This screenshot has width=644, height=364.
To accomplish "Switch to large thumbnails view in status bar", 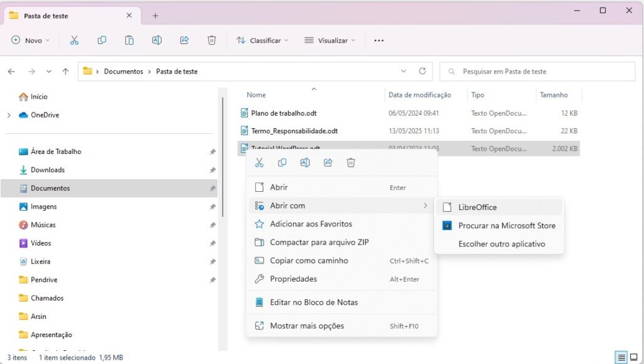I will (635, 358).
